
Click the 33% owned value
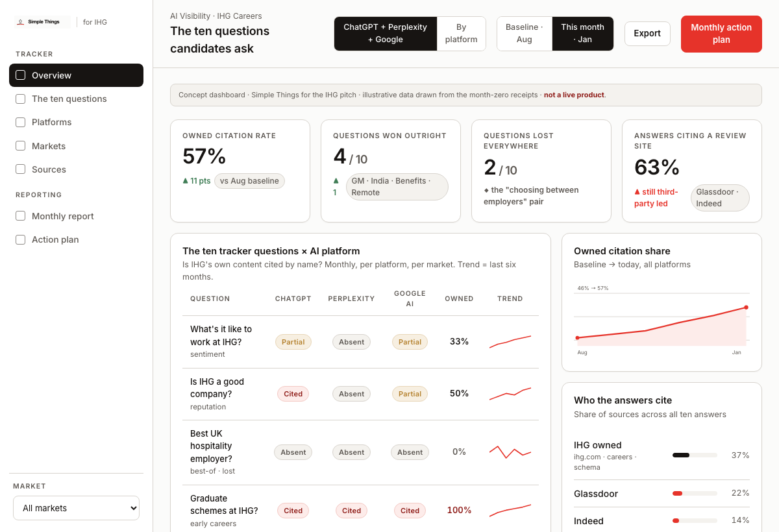coord(459,341)
